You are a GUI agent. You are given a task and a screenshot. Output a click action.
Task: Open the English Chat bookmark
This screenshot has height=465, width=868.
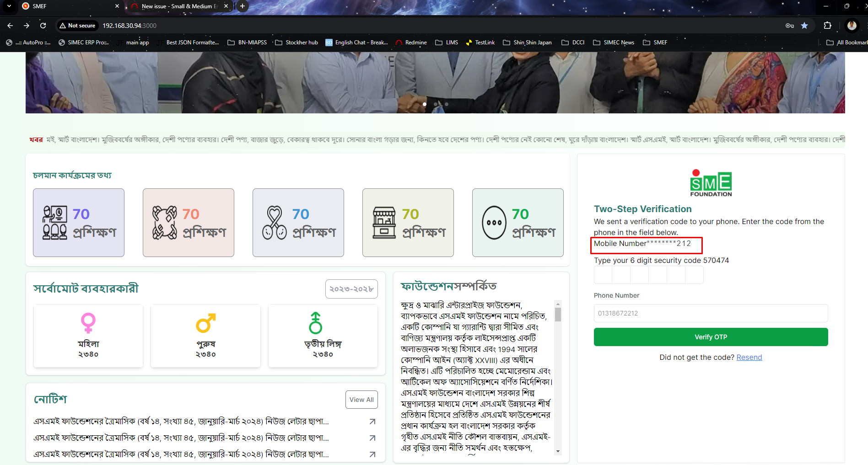357,43
